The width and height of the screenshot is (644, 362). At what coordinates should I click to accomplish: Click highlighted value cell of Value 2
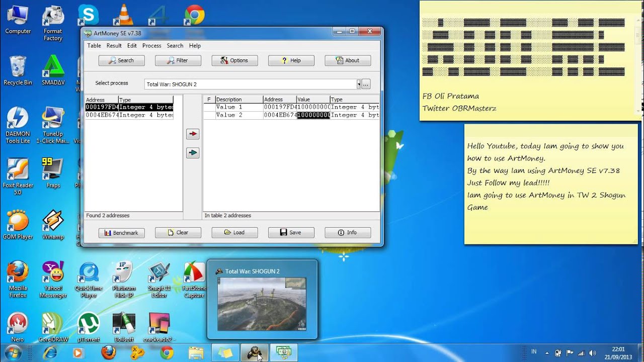click(x=313, y=115)
